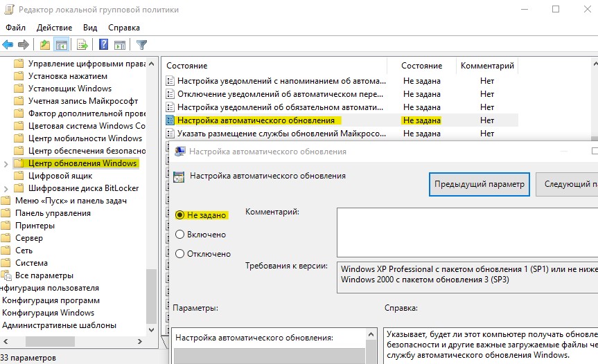Image resolution: width=598 pixels, height=364 pixels.
Task: Select Административные шаблоны tree item
Action: pos(59,325)
